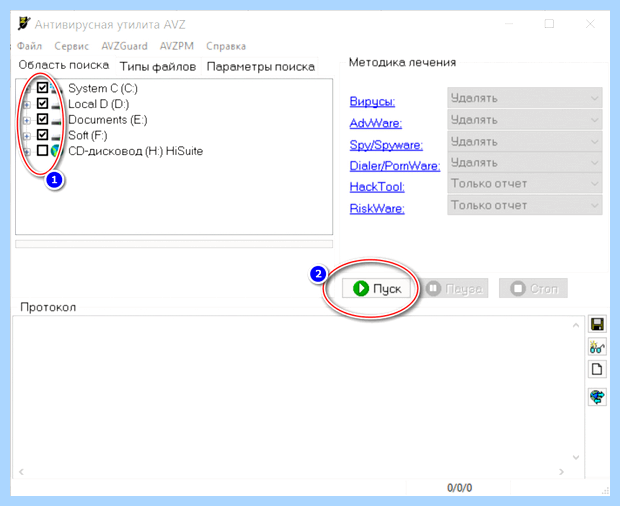Click the System C drive icon
Image resolution: width=620 pixels, height=506 pixels.
57,88
